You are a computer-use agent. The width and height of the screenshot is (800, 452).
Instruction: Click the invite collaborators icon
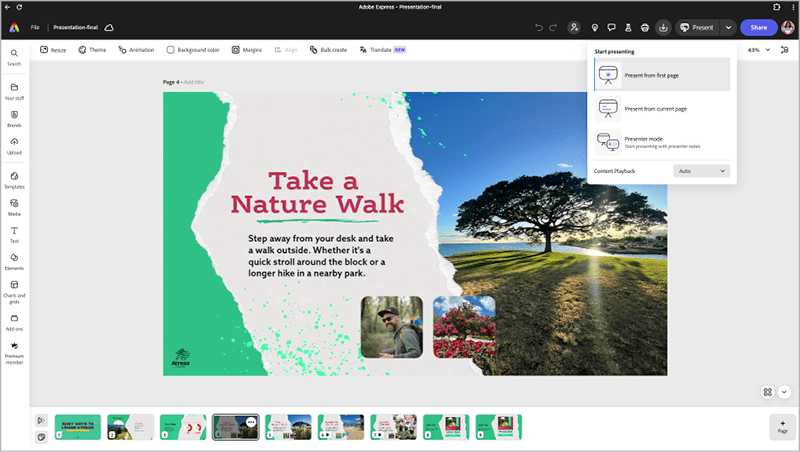click(x=574, y=28)
